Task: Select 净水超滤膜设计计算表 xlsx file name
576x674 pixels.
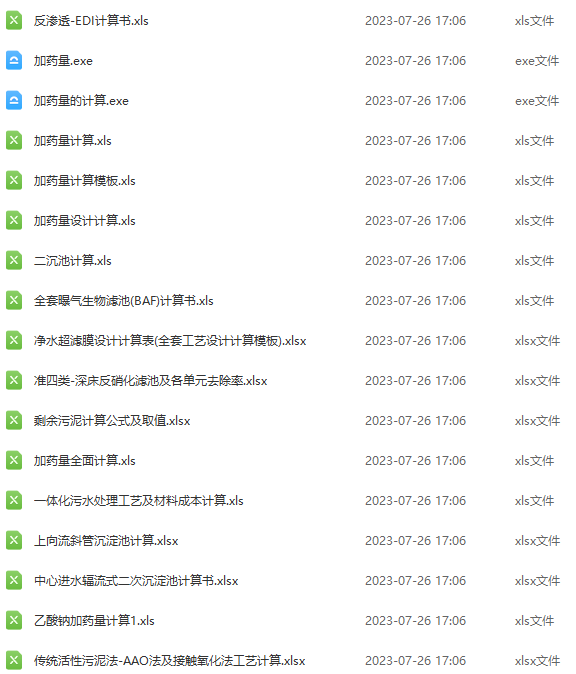Action: [x=170, y=340]
